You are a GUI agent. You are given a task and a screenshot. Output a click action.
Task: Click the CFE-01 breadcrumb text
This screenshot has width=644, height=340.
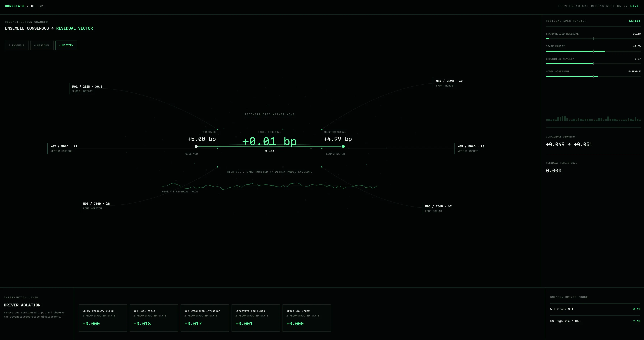click(38, 6)
